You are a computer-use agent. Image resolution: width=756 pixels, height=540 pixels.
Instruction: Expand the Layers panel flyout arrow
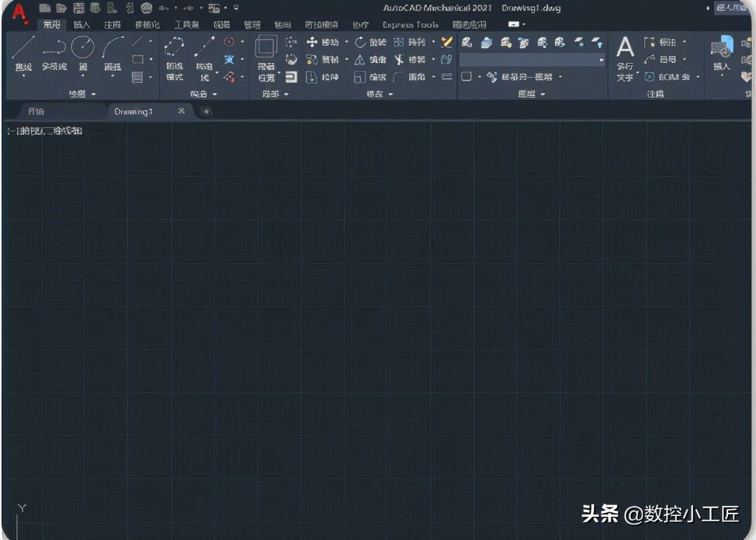point(543,95)
